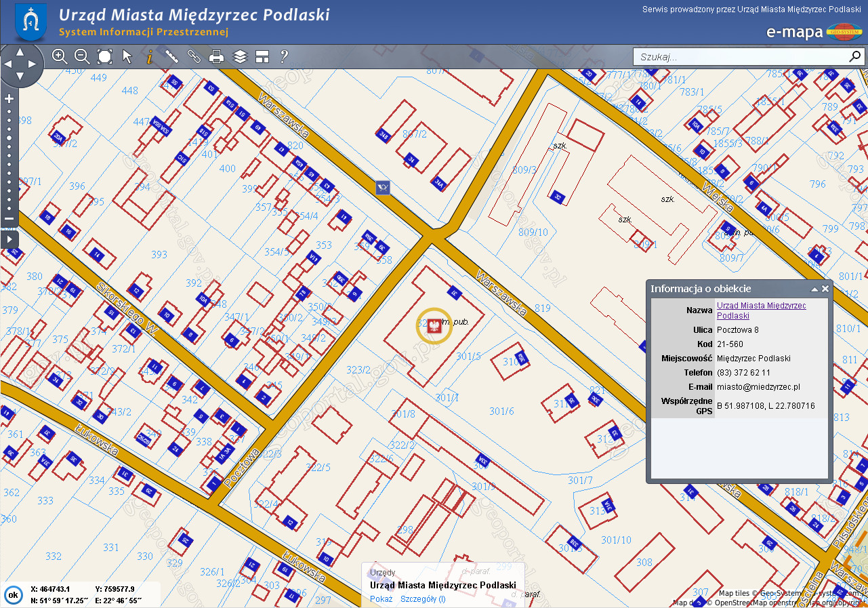Activate the arrow pointer selection tool
Image resolution: width=868 pixels, height=608 pixels.
(x=127, y=56)
